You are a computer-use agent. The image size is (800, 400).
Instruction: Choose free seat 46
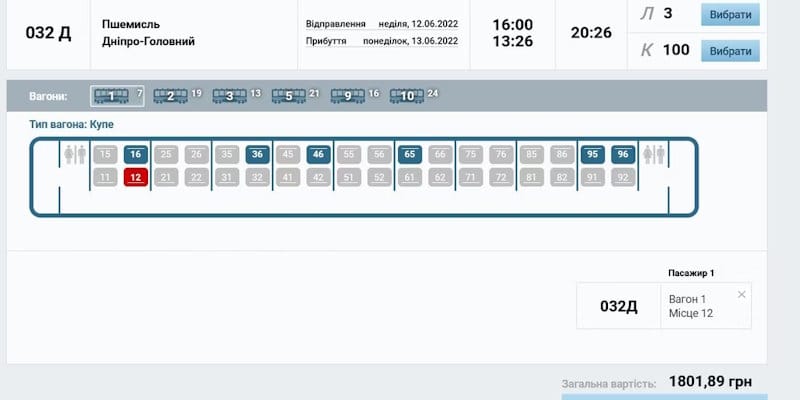tap(318, 155)
